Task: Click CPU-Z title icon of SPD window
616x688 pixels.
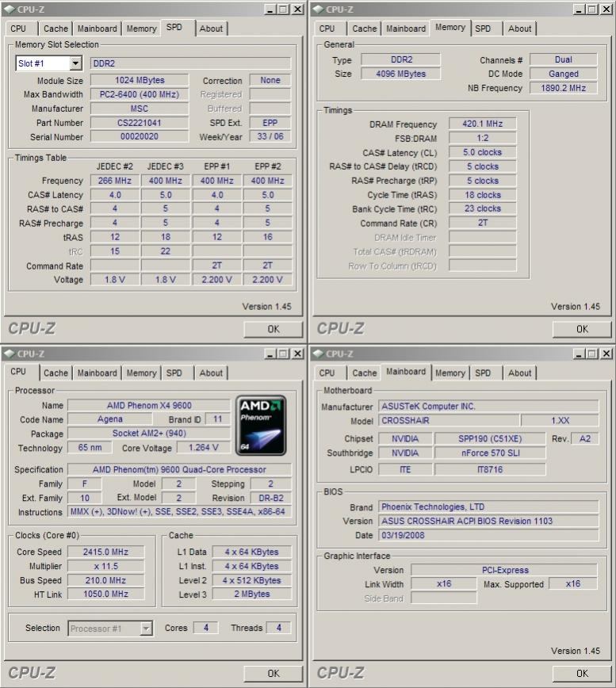Action: tap(10, 10)
